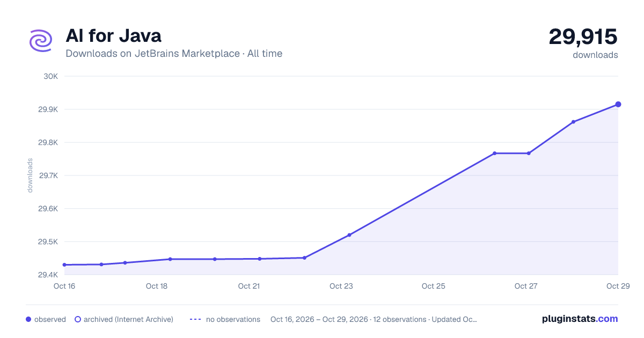Click the 29.6K y-axis label
Screen dimensions: 644x338
48,209
